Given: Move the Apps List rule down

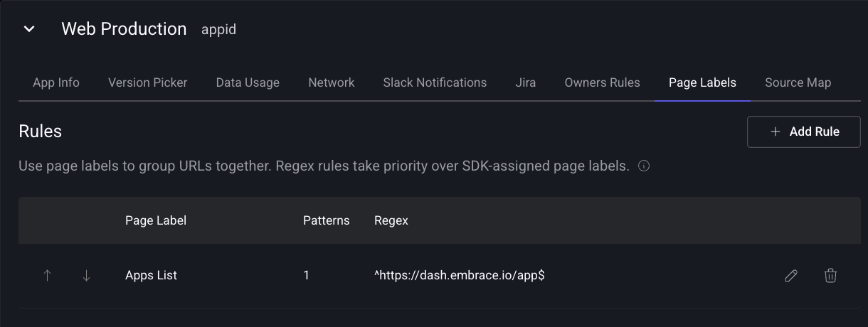Looking at the screenshot, I should [x=86, y=275].
